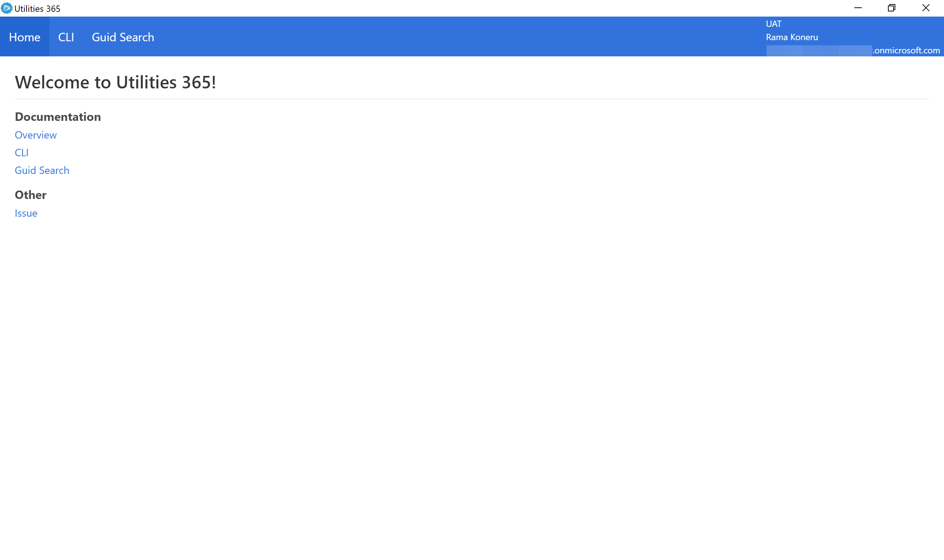
Task: Click the .onmicrosoft.com domain text
Action: [x=906, y=50]
